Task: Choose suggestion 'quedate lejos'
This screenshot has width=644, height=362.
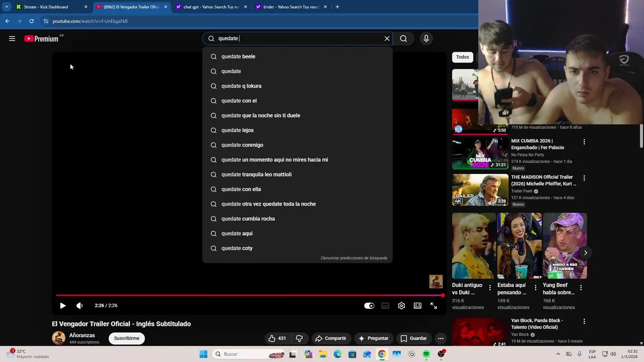Action: point(297,130)
